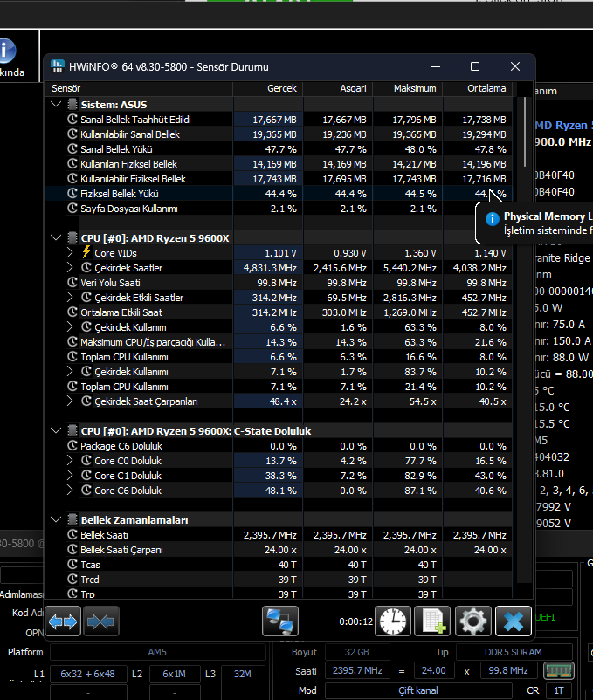Click the blue info icon in background window

point(6,50)
